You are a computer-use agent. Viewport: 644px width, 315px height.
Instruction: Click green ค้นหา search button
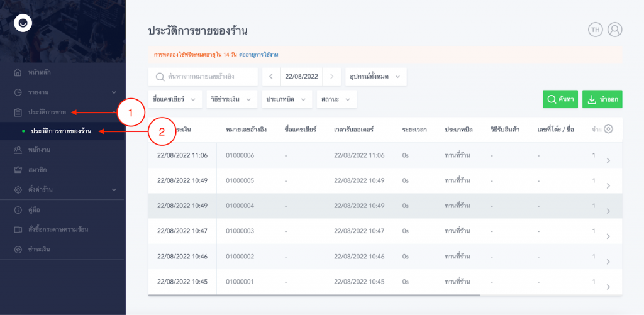click(560, 99)
